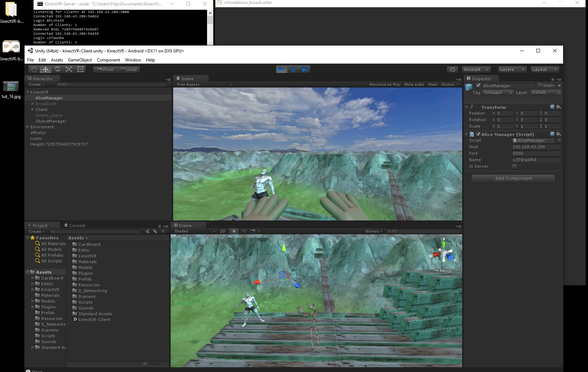Select the Rotate tool icon
588x372 pixels.
click(x=57, y=69)
